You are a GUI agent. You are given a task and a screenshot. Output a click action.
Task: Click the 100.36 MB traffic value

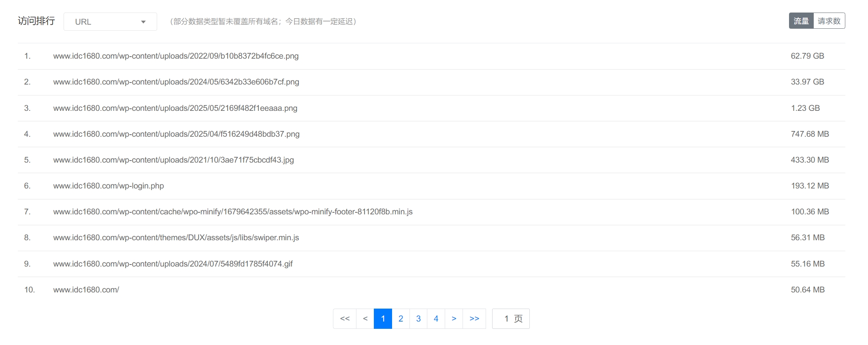pyautogui.click(x=810, y=212)
